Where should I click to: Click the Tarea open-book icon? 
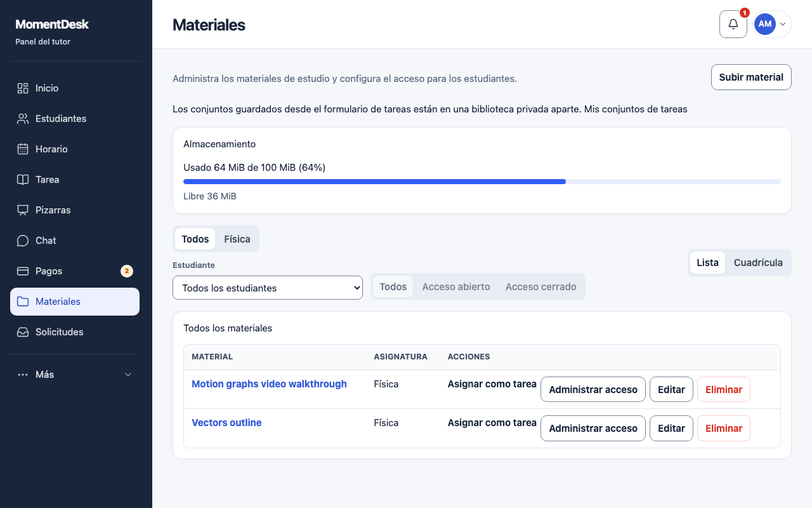click(23, 180)
